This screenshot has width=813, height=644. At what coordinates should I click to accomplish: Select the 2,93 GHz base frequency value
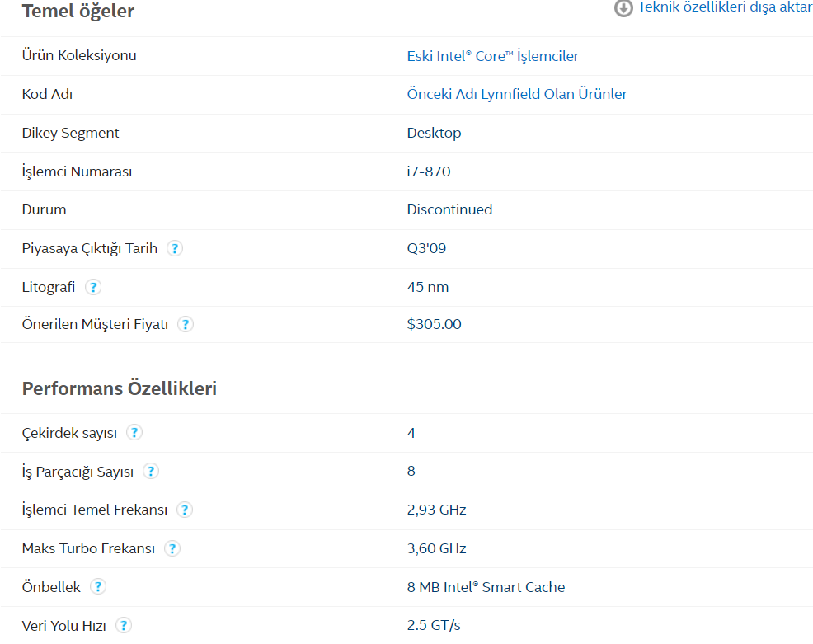point(436,510)
